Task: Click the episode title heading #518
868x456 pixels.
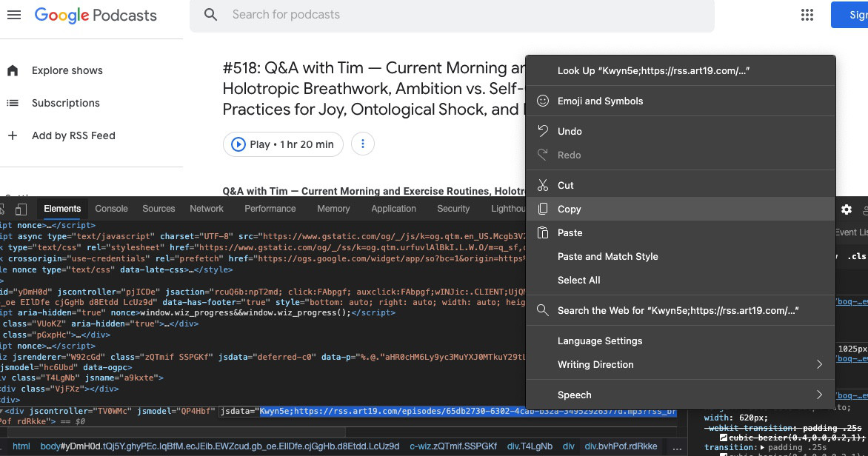Action: point(374,89)
